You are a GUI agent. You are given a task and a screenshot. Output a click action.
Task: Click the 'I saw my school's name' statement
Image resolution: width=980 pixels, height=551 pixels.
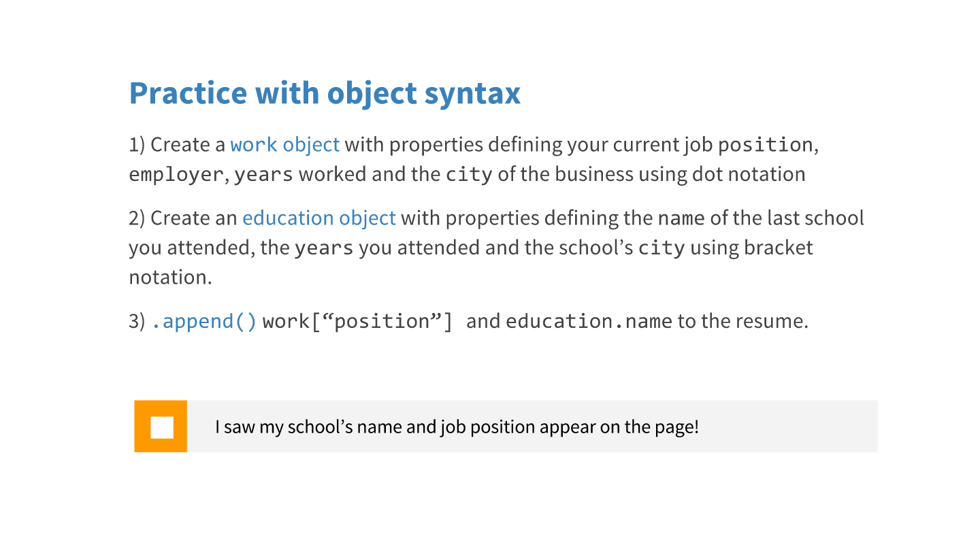click(456, 427)
